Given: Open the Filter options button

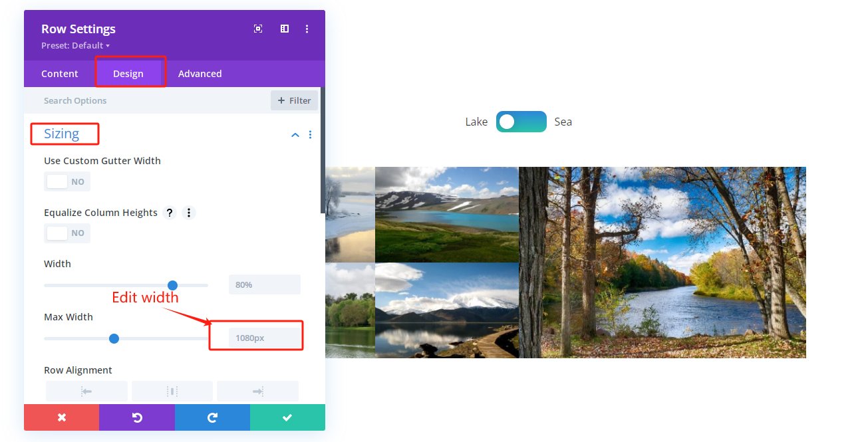Looking at the screenshot, I should click(294, 100).
